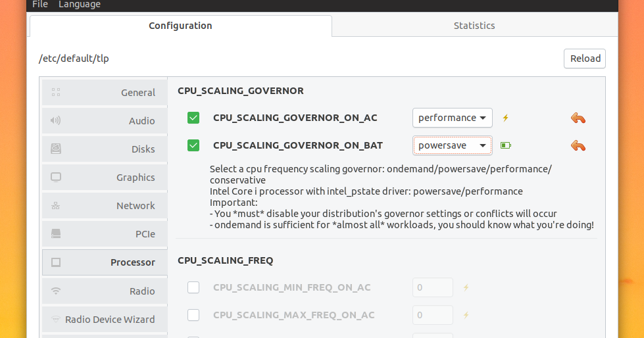Open the performance governor dropdown
This screenshot has height=338, width=644.
click(452, 118)
